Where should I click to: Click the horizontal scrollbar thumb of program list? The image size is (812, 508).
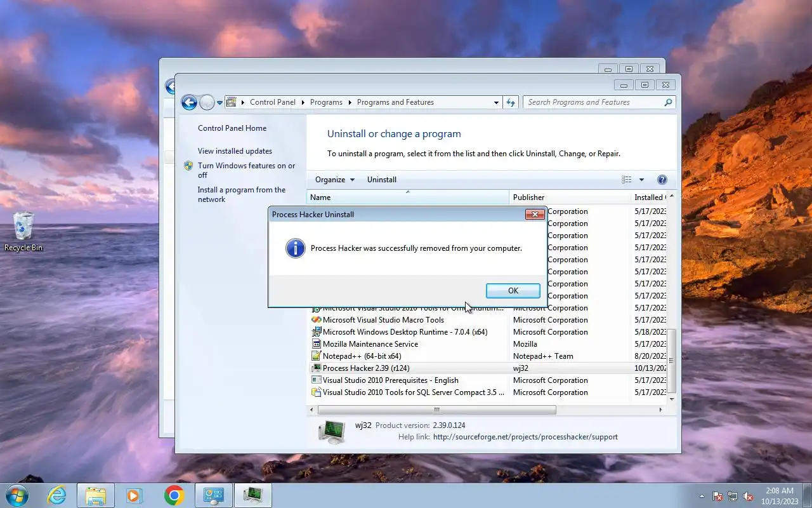[436, 410]
